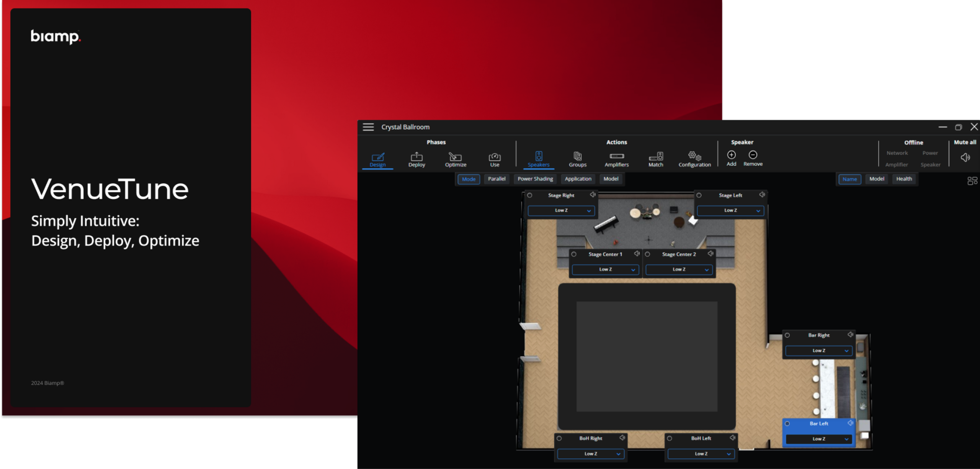Image resolution: width=980 pixels, height=469 pixels.
Task: Open the hamburger menu
Action: pos(369,126)
